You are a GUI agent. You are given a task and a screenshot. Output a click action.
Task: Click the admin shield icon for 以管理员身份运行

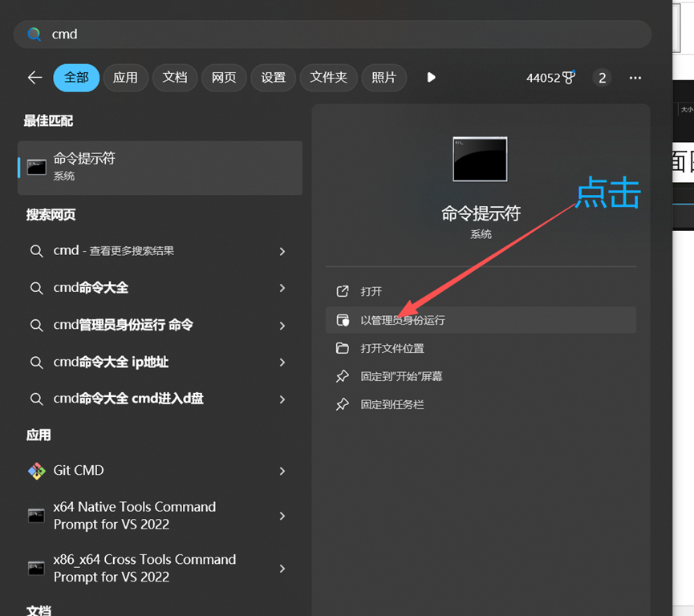coord(343,320)
